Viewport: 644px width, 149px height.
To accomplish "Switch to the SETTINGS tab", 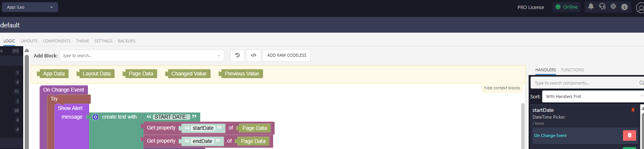I will click(x=103, y=41).
